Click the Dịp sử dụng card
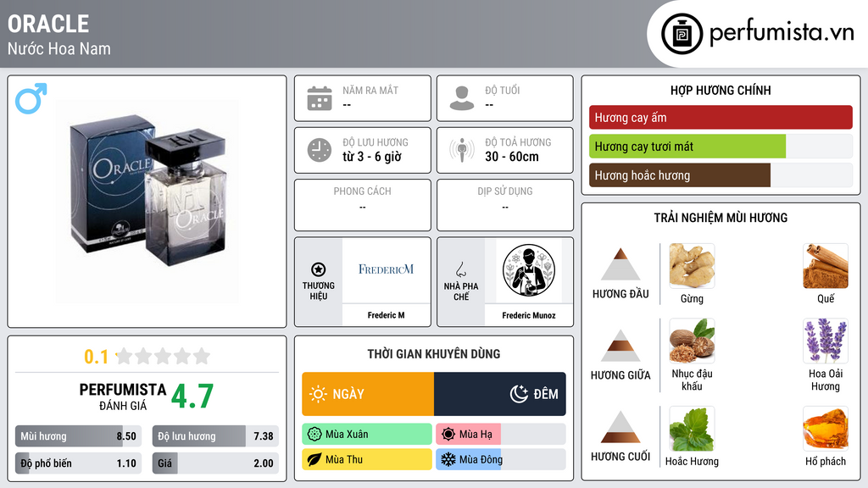The height and width of the screenshot is (488, 868). point(505,205)
